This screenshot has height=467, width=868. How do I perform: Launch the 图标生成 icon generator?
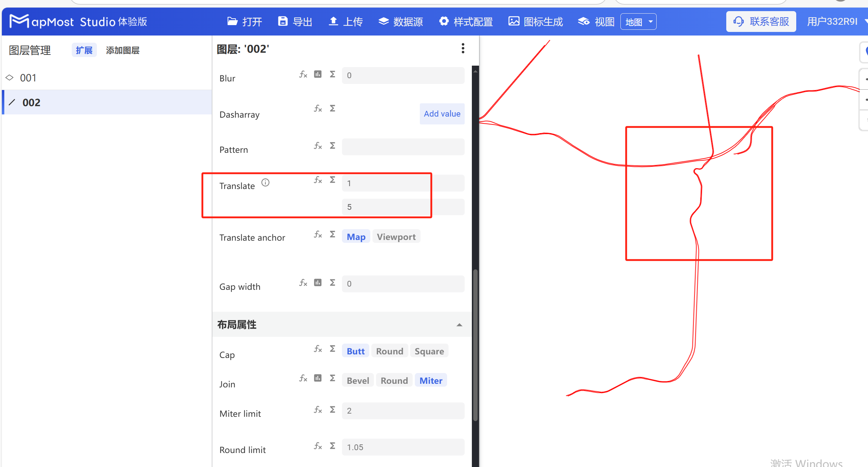tap(535, 22)
